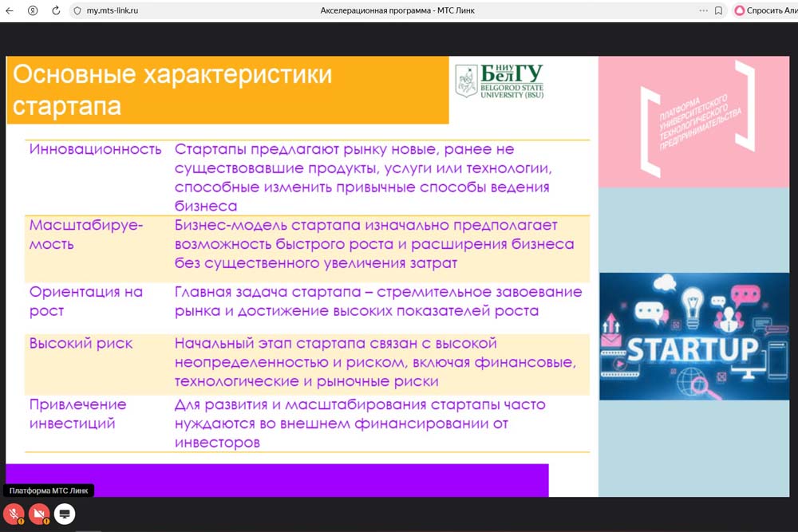The height and width of the screenshot is (532, 798).
Task: Start screen sharing with the monitor button
Action: [x=65, y=514]
